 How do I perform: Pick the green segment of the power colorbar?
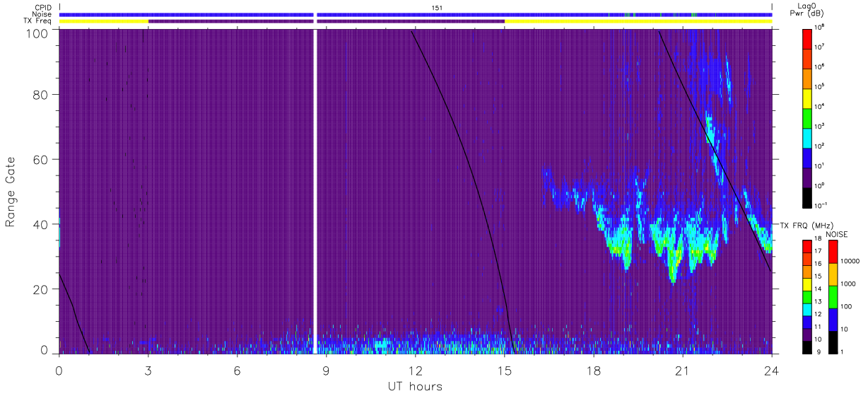pos(808,117)
